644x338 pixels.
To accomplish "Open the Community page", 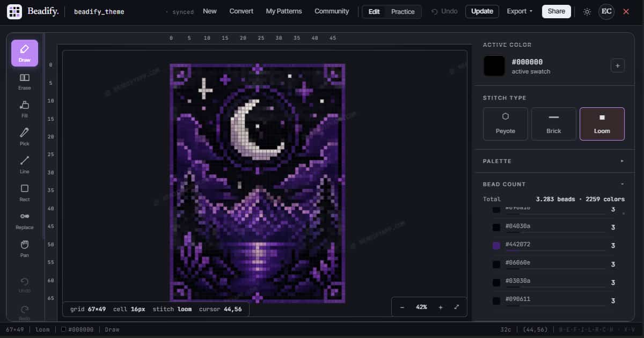I will pos(332,11).
